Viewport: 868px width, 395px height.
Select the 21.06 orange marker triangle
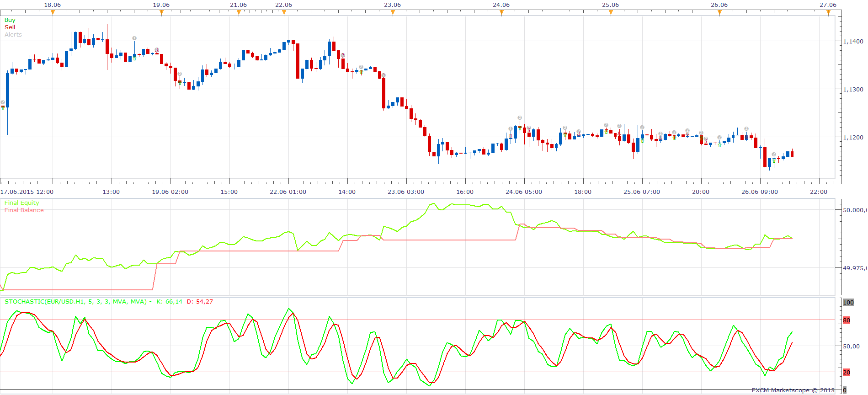239,12
